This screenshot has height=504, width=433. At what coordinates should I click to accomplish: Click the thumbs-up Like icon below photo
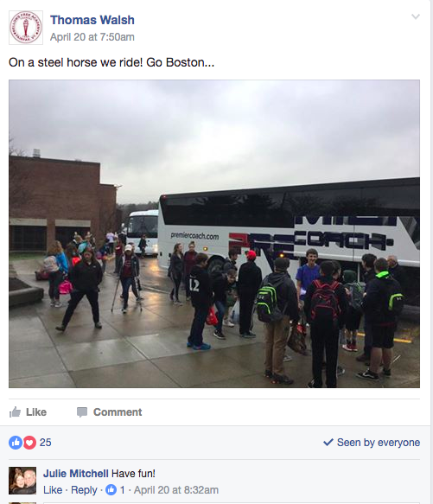click(15, 411)
